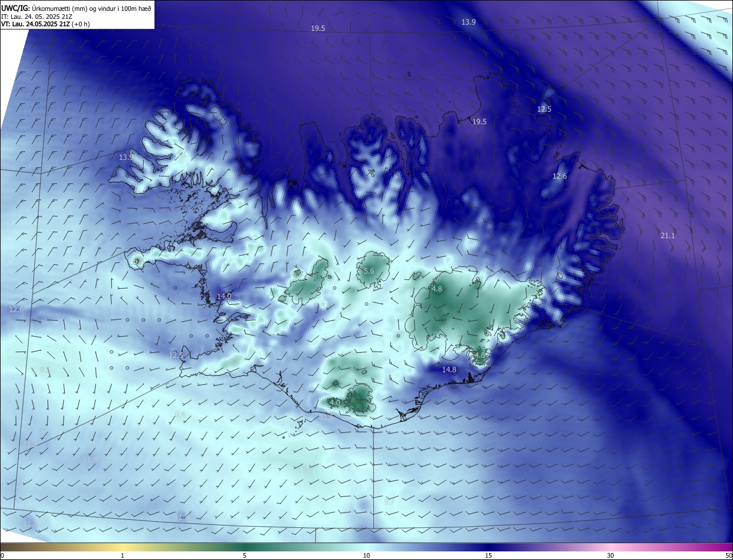
Task: Click the 4.8 value on the large glacier
Action: [x=437, y=289]
